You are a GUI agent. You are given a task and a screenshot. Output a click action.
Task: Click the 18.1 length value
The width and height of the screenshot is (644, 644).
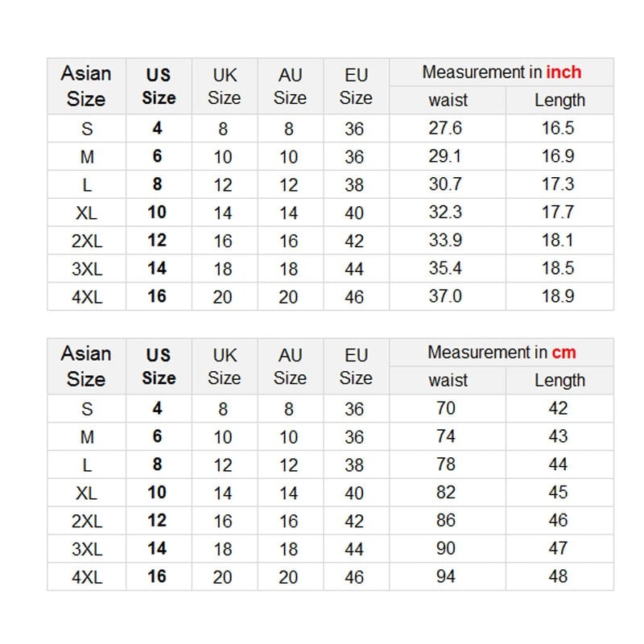(558, 241)
